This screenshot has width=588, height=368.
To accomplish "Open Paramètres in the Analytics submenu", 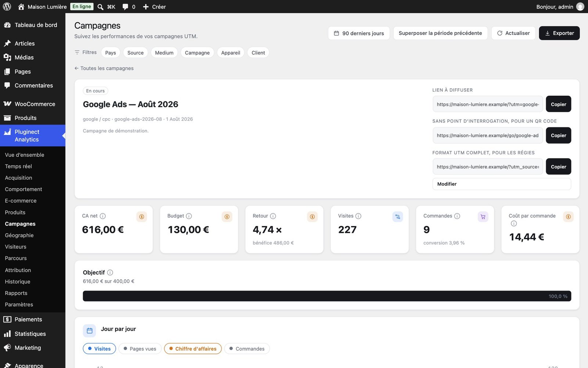I will pyautogui.click(x=19, y=304).
